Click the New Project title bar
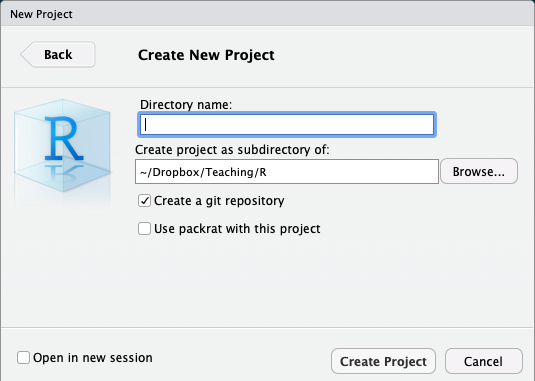 (268, 14)
